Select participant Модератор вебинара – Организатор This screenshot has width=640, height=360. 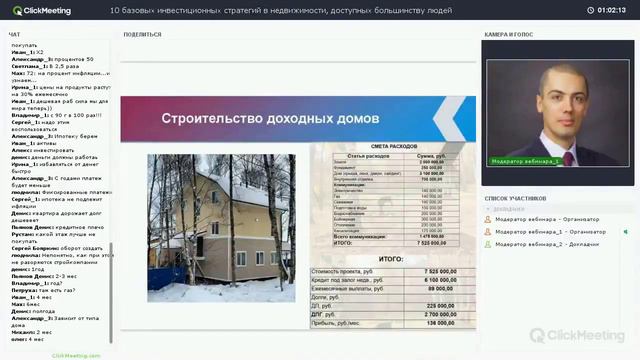point(547,219)
